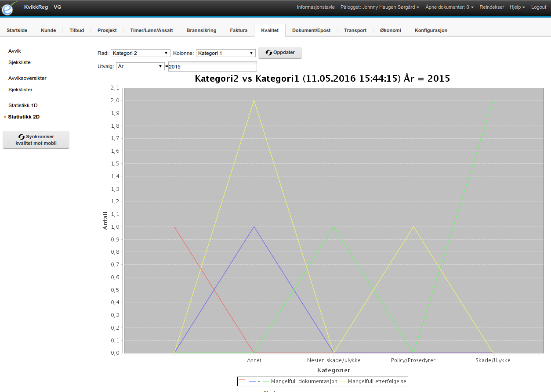
Task: Click the Oppdater button
Action: tap(280, 53)
